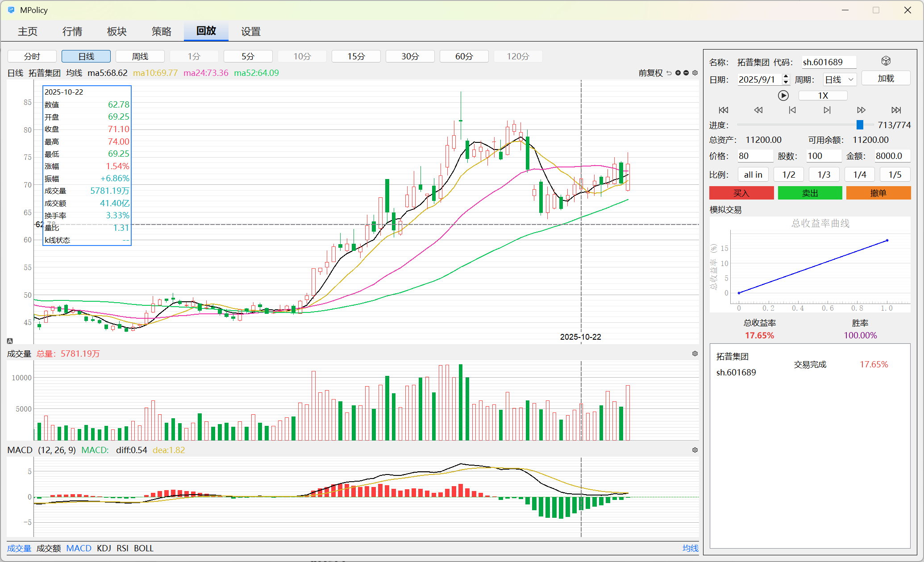Switch the chart to 60分 timeframe

tap(464, 56)
